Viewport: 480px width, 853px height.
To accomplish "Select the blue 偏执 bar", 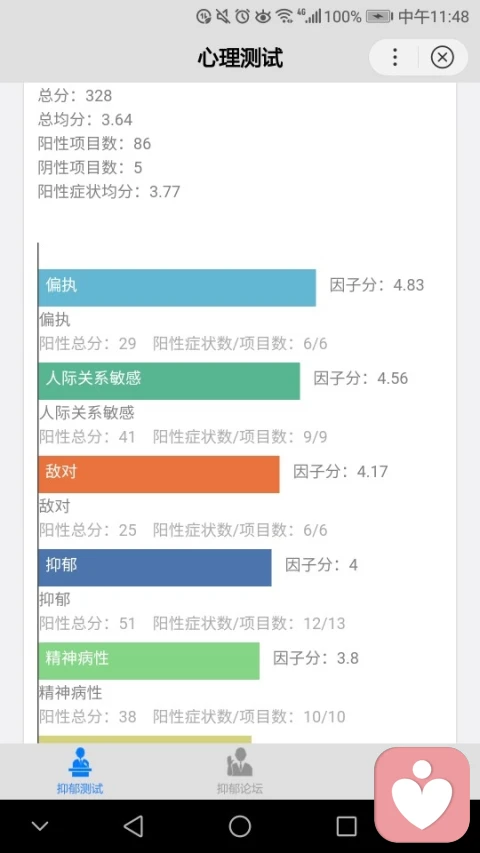I will tap(177, 288).
